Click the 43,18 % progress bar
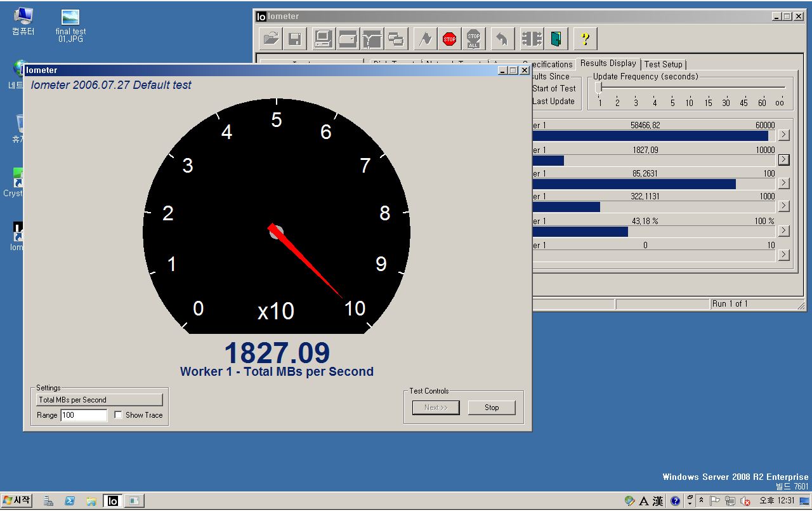This screenshot has width=812, height=511. click(x=654, y=232)
